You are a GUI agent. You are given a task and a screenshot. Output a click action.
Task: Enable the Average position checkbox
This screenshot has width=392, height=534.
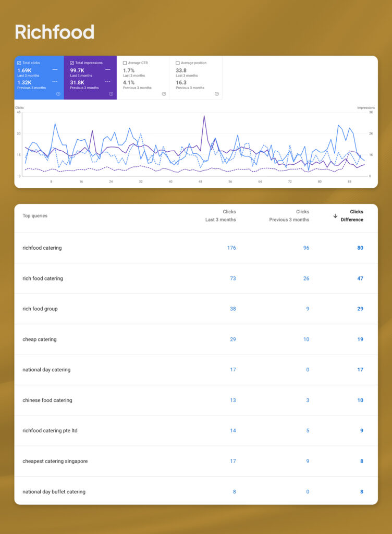178,63
